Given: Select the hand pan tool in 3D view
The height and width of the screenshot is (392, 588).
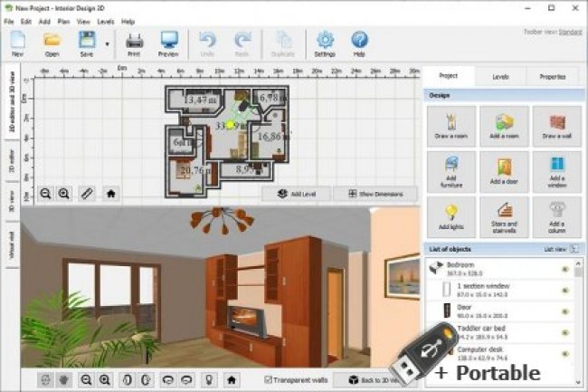Looking at the screenshot, I should tap(64, 380).
